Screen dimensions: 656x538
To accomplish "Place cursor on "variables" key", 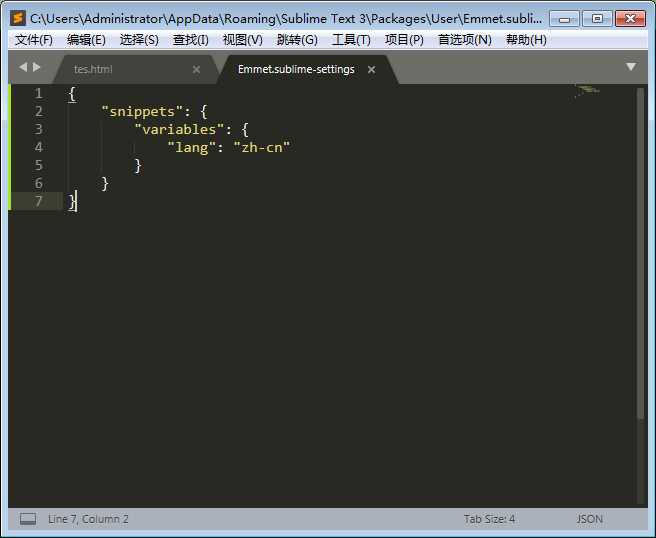I will click(179, 130).
